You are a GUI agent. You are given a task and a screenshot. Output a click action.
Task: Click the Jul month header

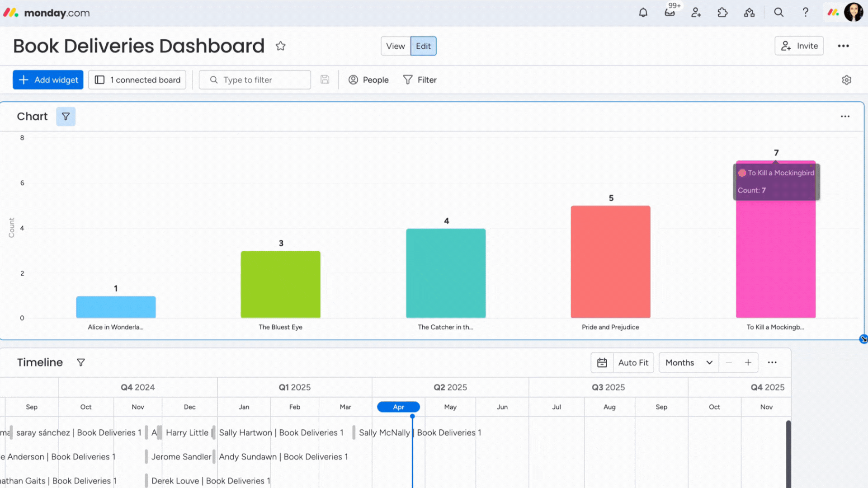(x=557, y=407)
